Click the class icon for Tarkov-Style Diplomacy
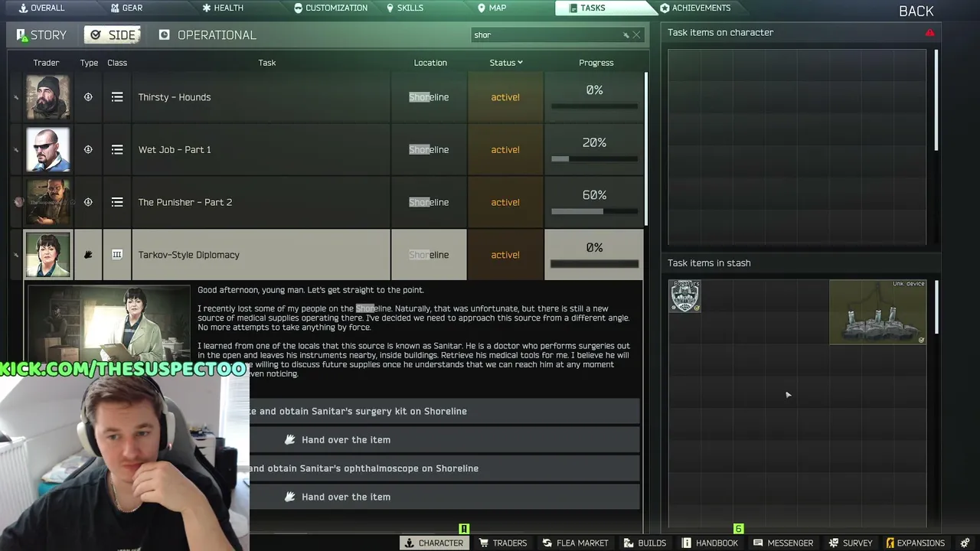Image resolution: width=980 pixels, height=551 pixels. pyautogui.click(x=117, y=255)
